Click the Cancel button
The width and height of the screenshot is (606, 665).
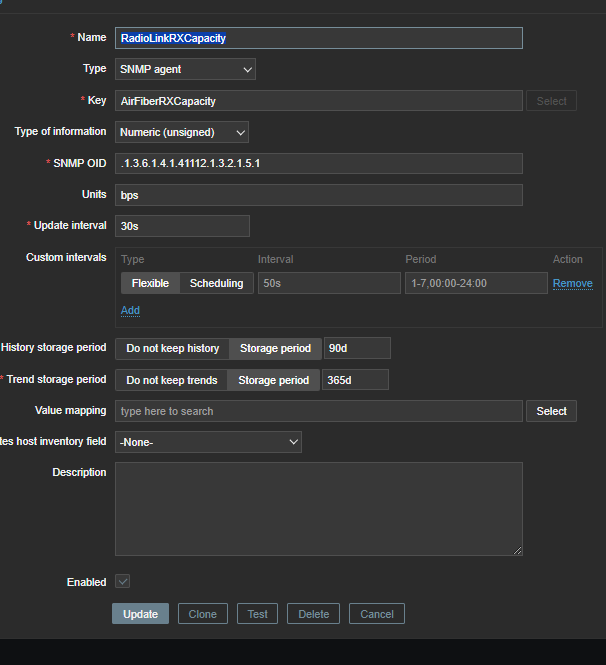(377, 614)
